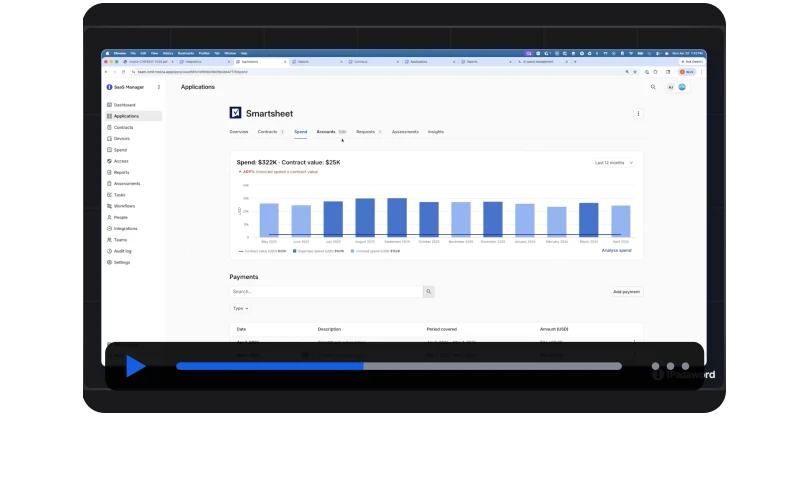This screenshot has width=810, height=504.
Task: Click the Add payment button
Action: pyautogui.click(x=626, y=292)
